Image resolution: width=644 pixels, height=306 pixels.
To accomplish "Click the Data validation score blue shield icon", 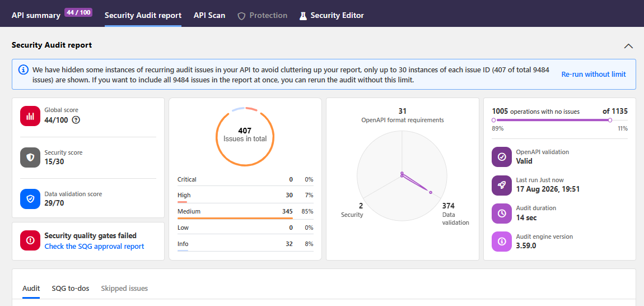I will pyautogui.click(x=30, y=199).
